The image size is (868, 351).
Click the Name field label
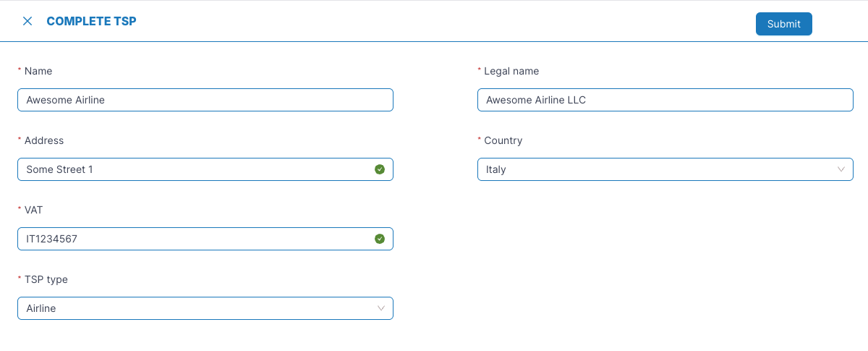(38, 71)
